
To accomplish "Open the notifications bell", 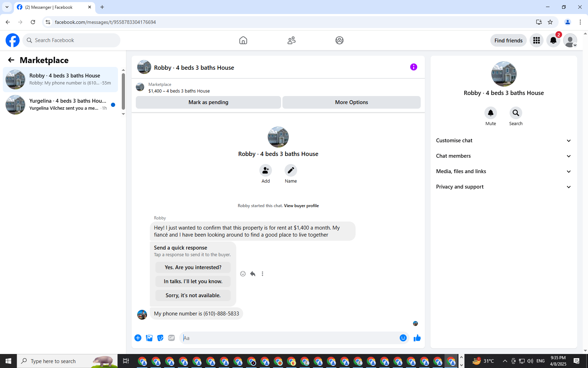I will 553,40.
